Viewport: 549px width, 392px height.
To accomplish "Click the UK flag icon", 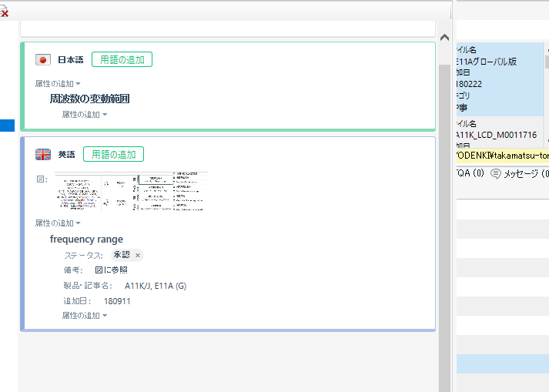I will [x=43, y=155].
